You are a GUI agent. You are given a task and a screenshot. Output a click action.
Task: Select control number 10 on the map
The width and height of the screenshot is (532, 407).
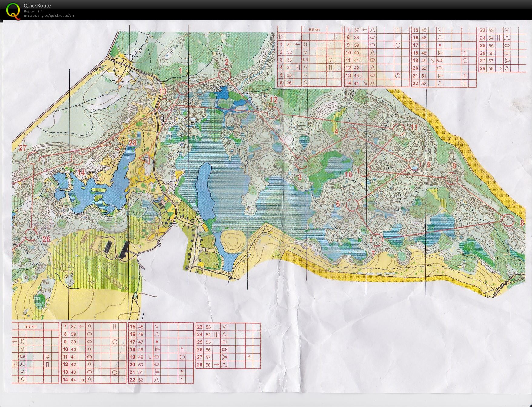coord(349,174)
